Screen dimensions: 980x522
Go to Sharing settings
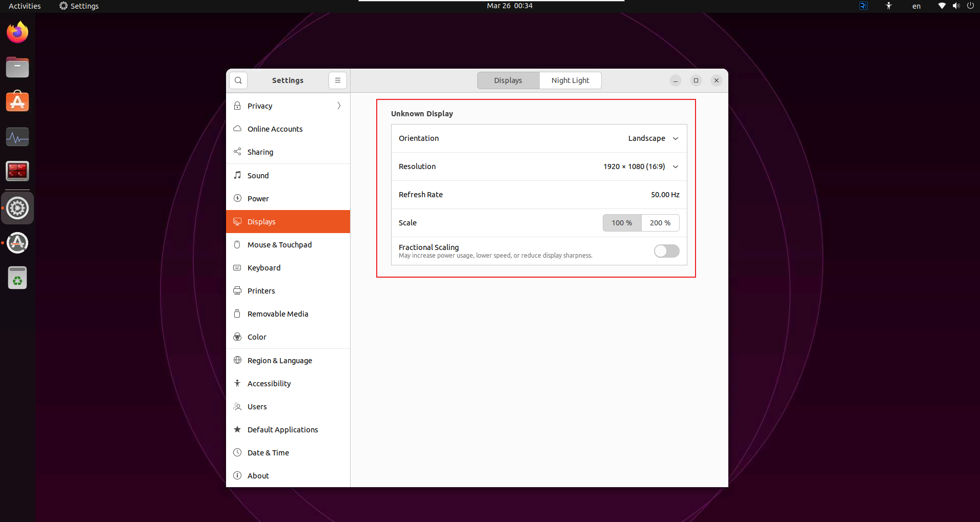click(288, 152)
